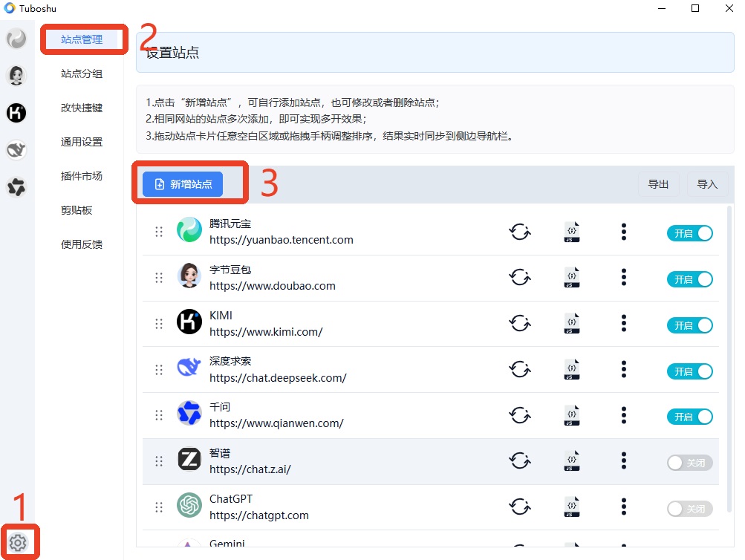Open more options for ChatGPT
This screenshot has width=745, height=560.
624,507
